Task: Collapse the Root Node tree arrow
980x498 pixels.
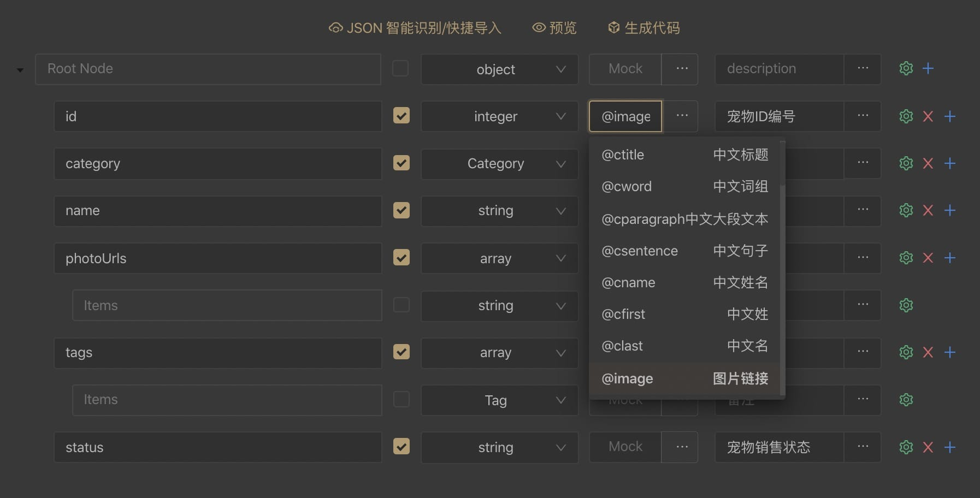Action: (20, 70)
